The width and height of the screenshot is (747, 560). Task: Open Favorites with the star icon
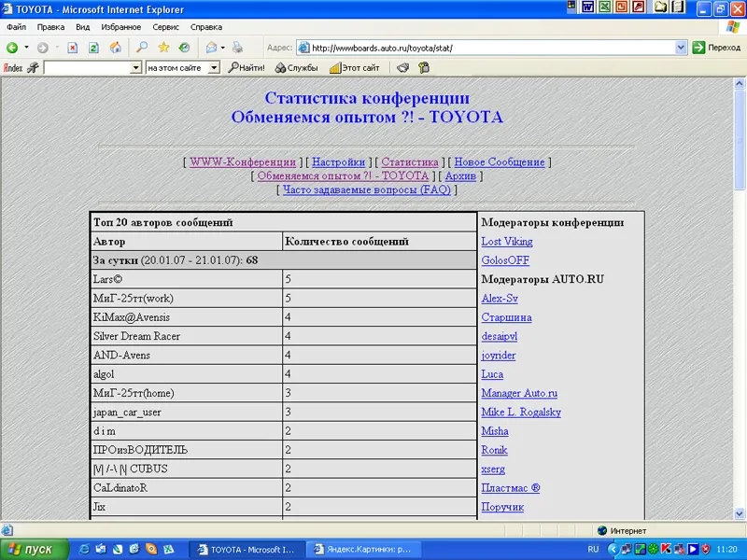pyautogui.click(x=163, y=48)
